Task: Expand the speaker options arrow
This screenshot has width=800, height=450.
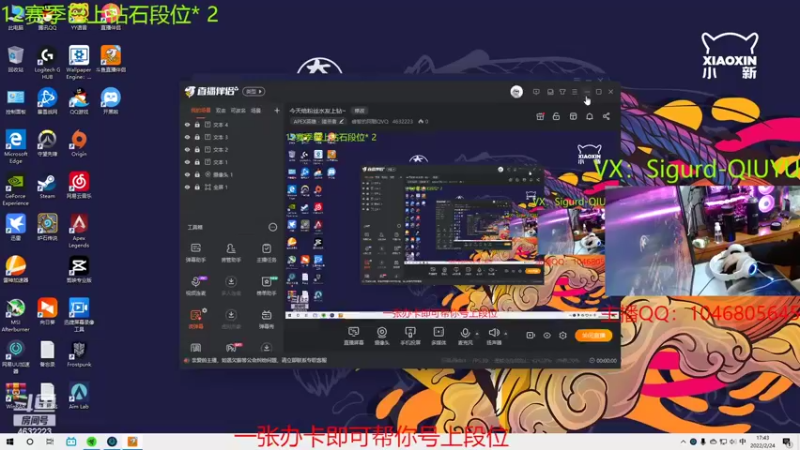Action: tap(506, 334)
